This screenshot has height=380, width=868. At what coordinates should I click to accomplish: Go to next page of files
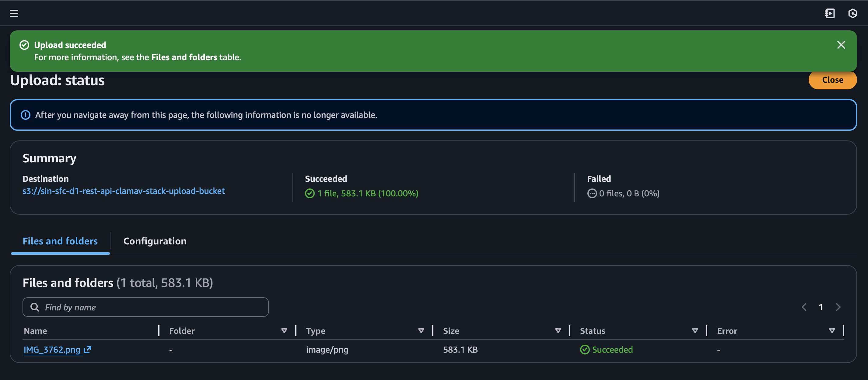[x=838, y=307]
